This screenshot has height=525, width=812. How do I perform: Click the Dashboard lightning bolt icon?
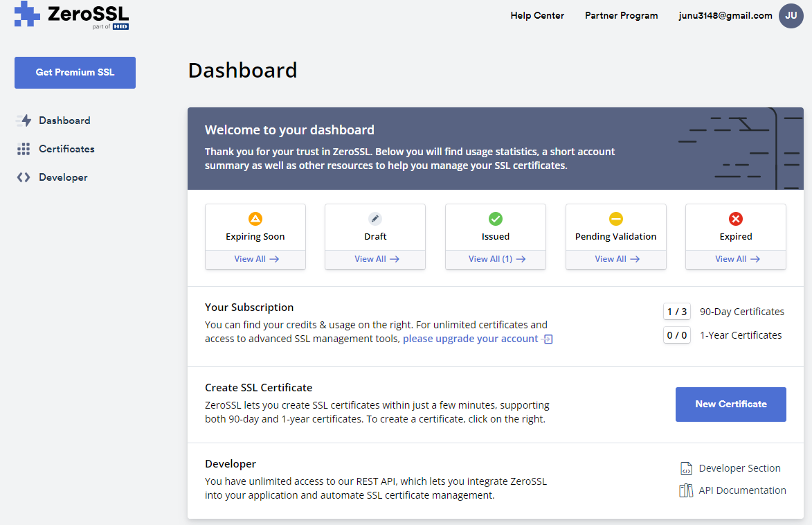pos(24,121)
